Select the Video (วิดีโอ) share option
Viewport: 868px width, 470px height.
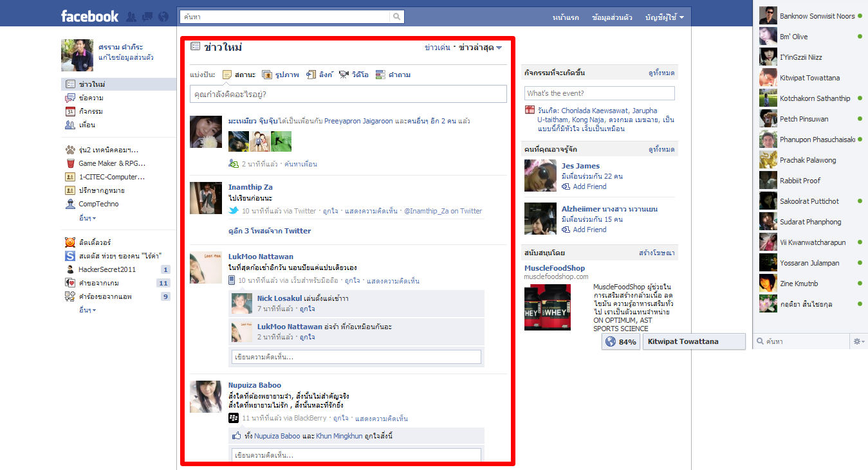(353, 75)
